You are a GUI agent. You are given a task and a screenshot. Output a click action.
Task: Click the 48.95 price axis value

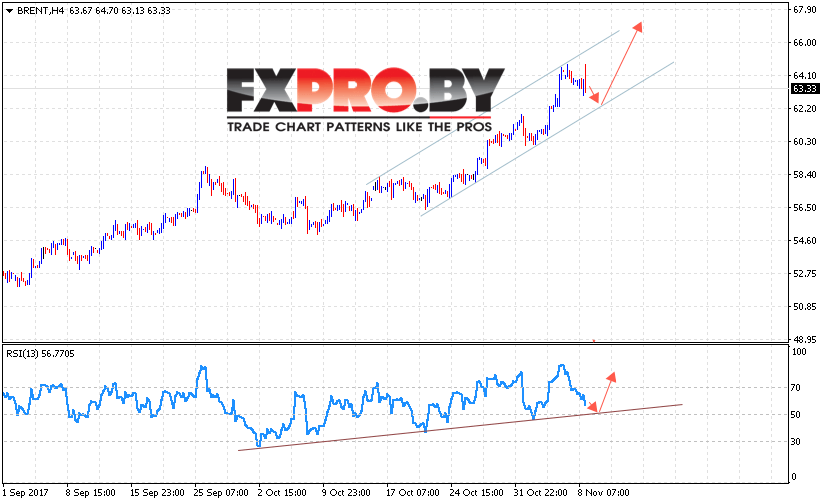point(805,340)
